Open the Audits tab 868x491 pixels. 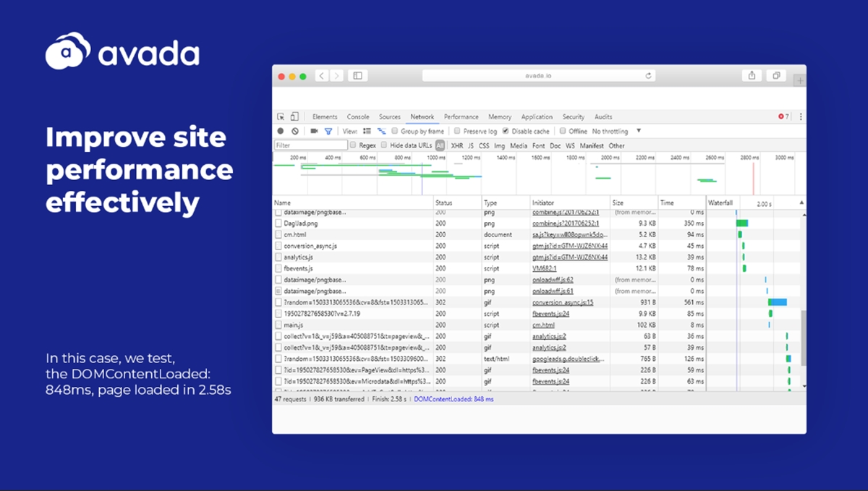(x=603, y=116)
